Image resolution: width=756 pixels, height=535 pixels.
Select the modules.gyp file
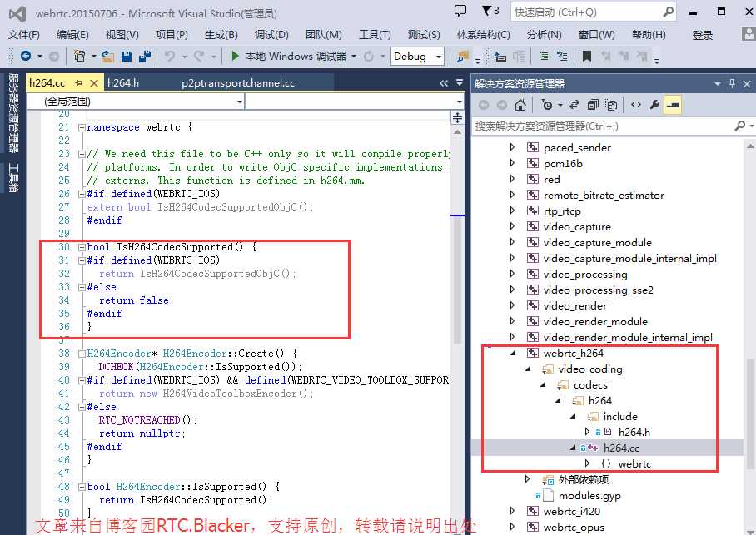coord(589,495)
